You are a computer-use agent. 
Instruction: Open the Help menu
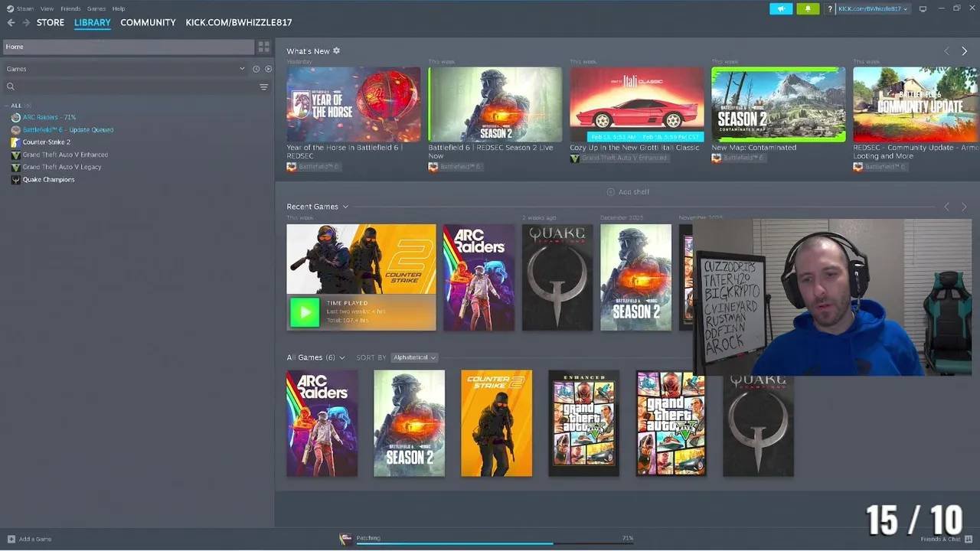[119, 8]
